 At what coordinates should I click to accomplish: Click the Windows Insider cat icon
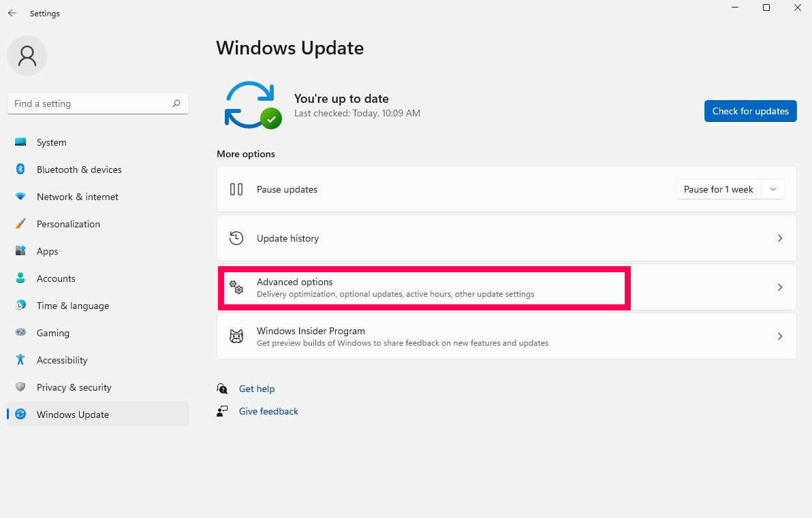236,336
